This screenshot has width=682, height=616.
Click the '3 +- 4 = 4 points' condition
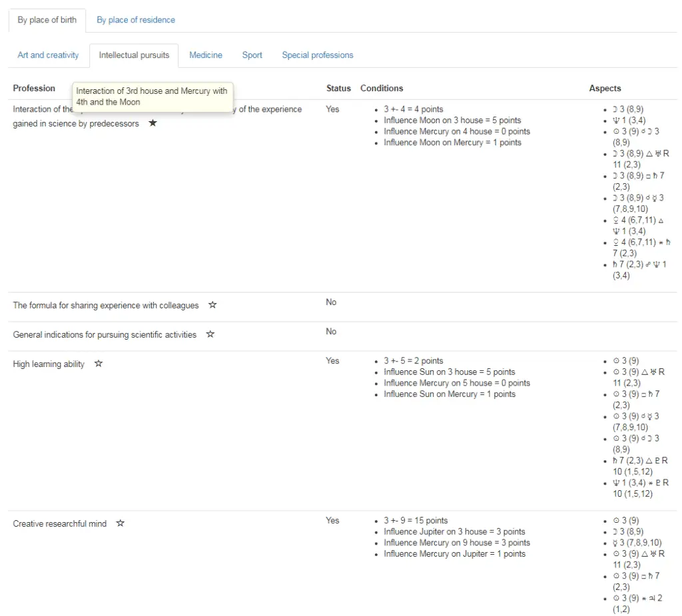pyautogui.click(x=413, y=109)
